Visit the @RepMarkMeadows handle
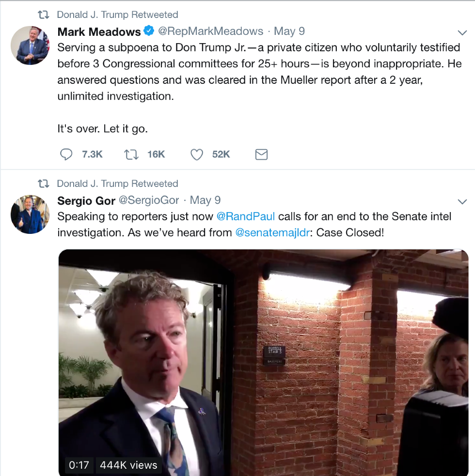475x476 pixels. (211, 31)
